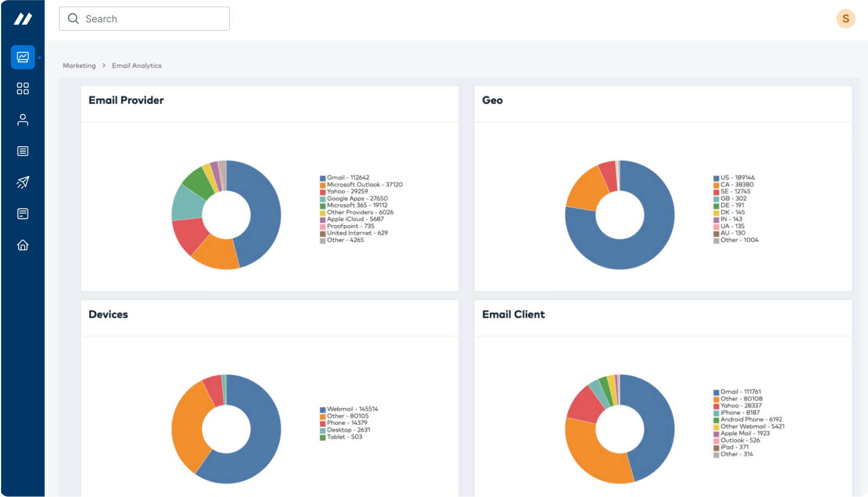Click DE - 191 legend entry

729,205
